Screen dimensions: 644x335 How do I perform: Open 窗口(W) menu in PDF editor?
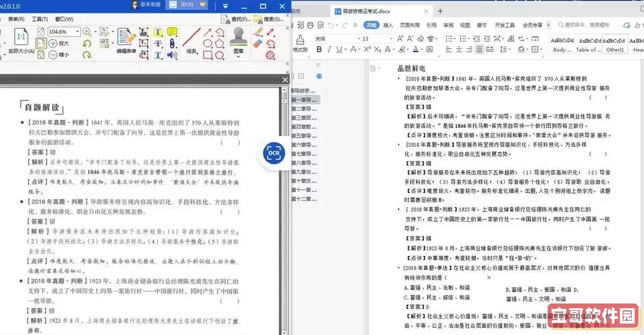coord(64,19)
